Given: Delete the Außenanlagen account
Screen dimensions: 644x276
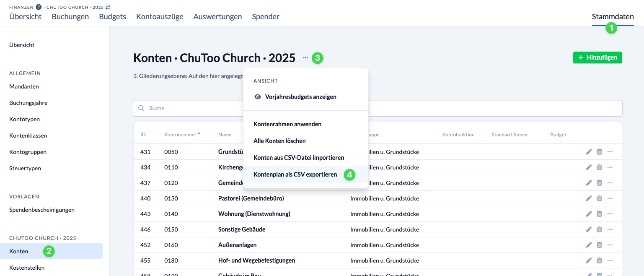Looking at the screenshot, I should [x=599, y=245].
